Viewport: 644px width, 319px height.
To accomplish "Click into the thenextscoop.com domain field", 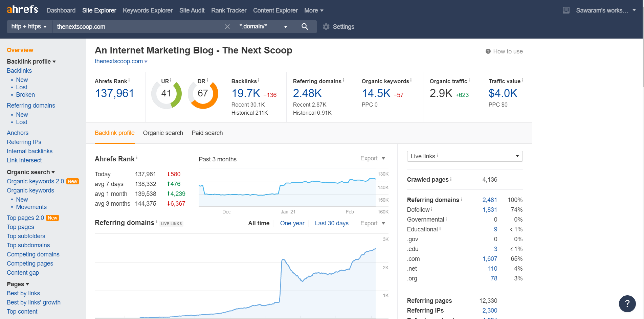I will pyautogui.click(x=139, y=27).
